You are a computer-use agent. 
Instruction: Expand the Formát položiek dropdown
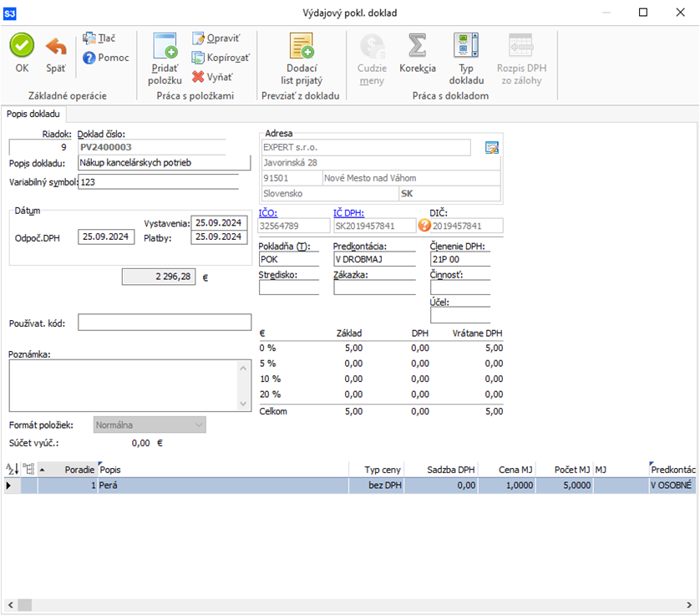click(x=198, y=425)
